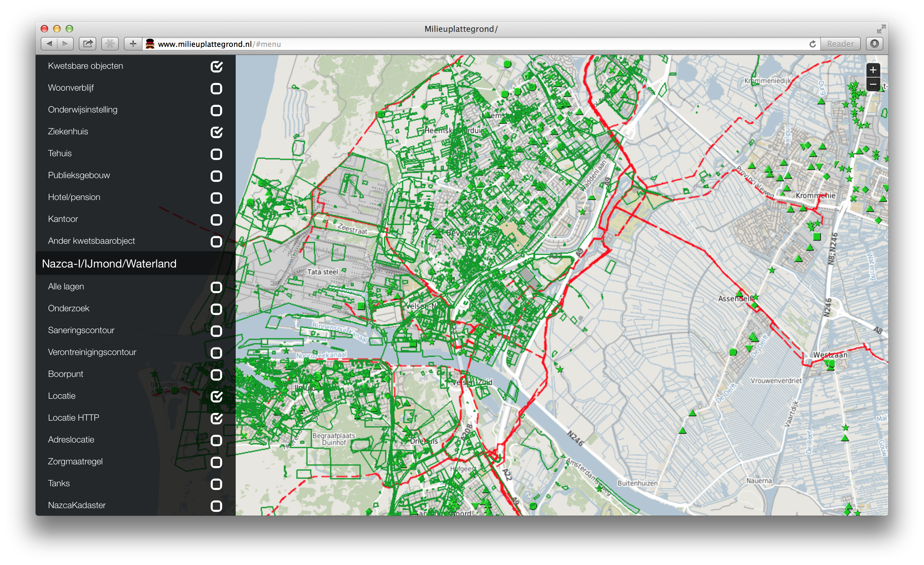Enable the Woonverblijf layer checkbox

click(x=216, y=88)
